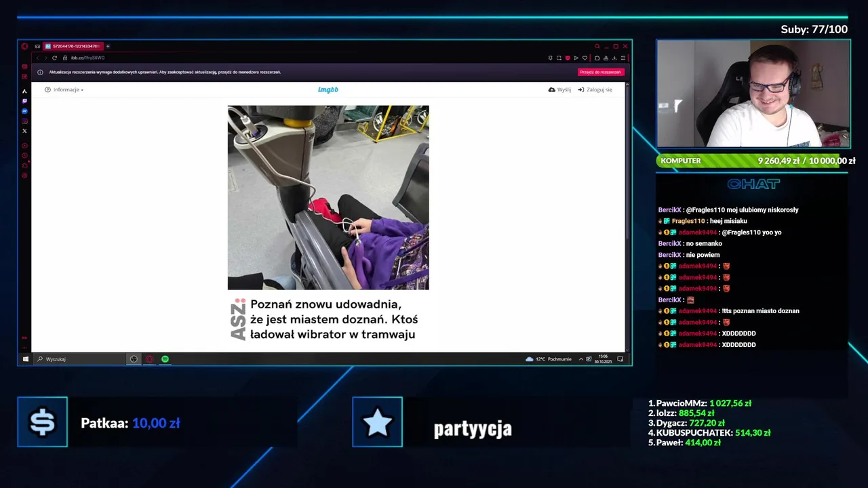The image size is (868, 488).
Task: Open Aria AI in the sidebar
Action: (24, 91)
